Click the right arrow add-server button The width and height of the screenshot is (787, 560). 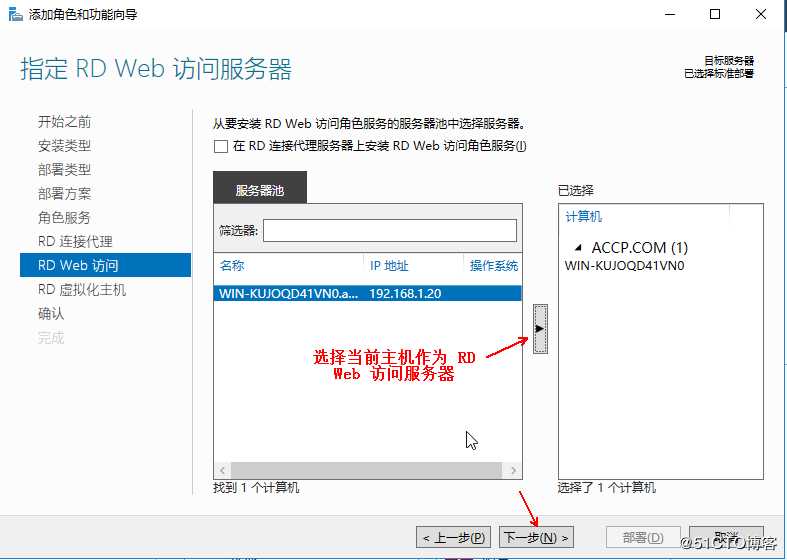pos(540,329)
